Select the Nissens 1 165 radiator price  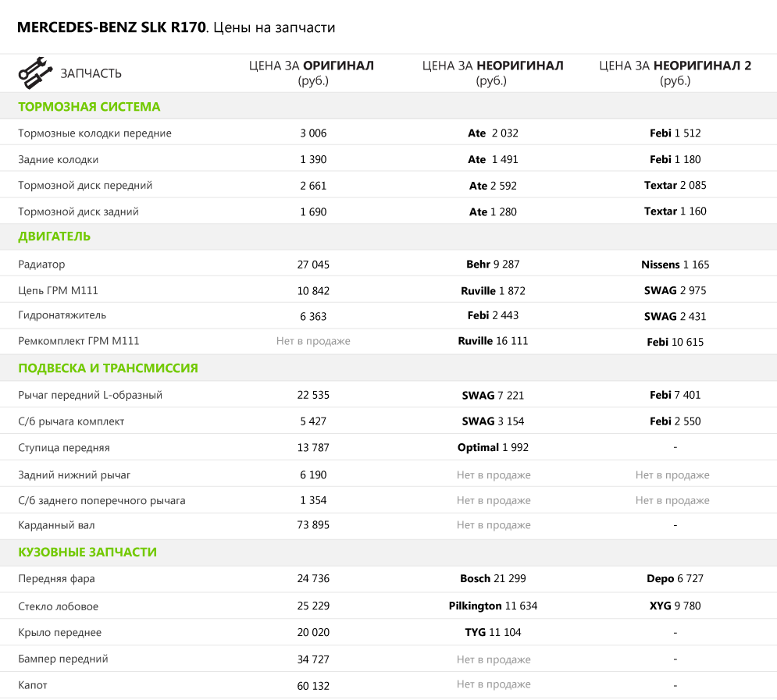[x=675, y=265]
